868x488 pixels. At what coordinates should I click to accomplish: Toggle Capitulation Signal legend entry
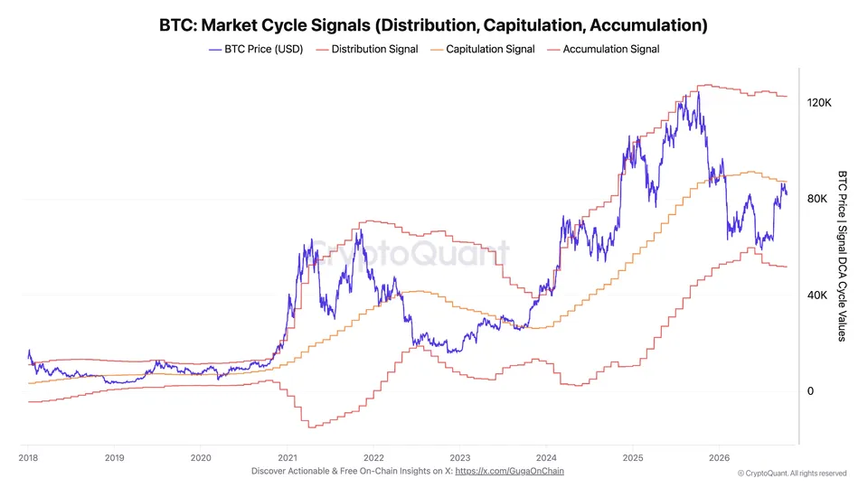coord(483,49)
